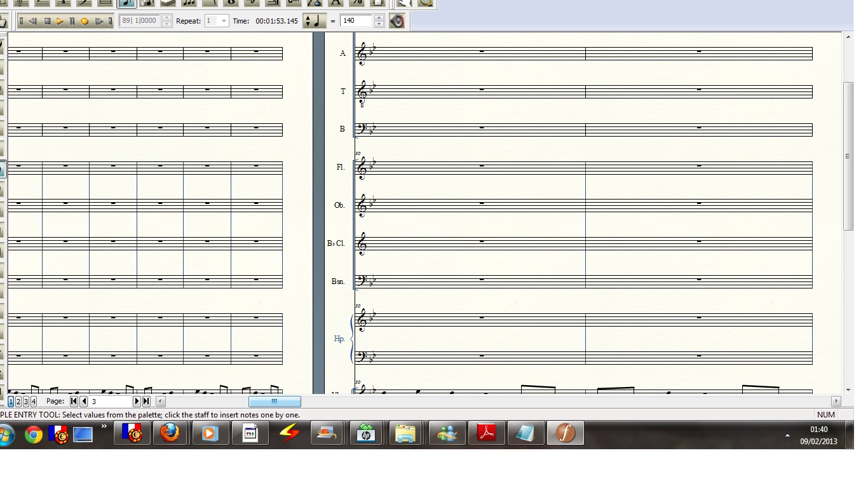Image resolution: width=868 pixels, height=488 pixels.
Task: Activate layer 4 button
Action: (x=34, y=402)
